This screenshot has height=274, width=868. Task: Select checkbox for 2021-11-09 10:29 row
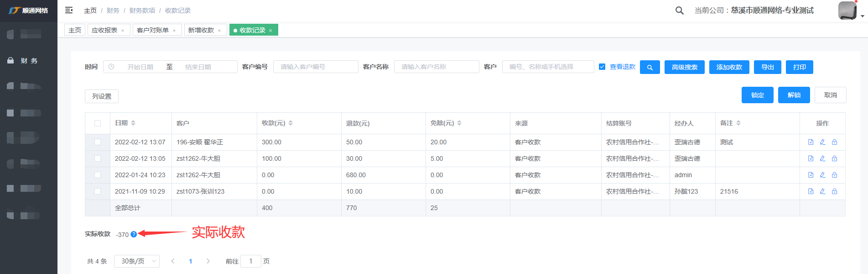click(x=98, y=191)
